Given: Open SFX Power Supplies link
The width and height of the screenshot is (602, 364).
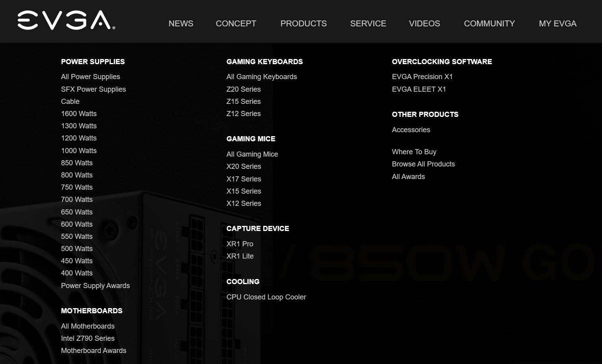Looking at the screenshot, I should click(x=93, y=89).
